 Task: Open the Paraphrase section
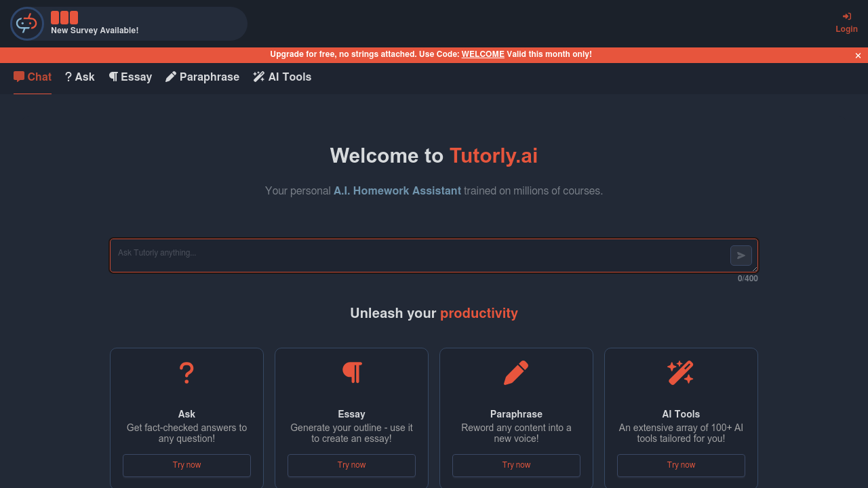[x=202, y=77]
